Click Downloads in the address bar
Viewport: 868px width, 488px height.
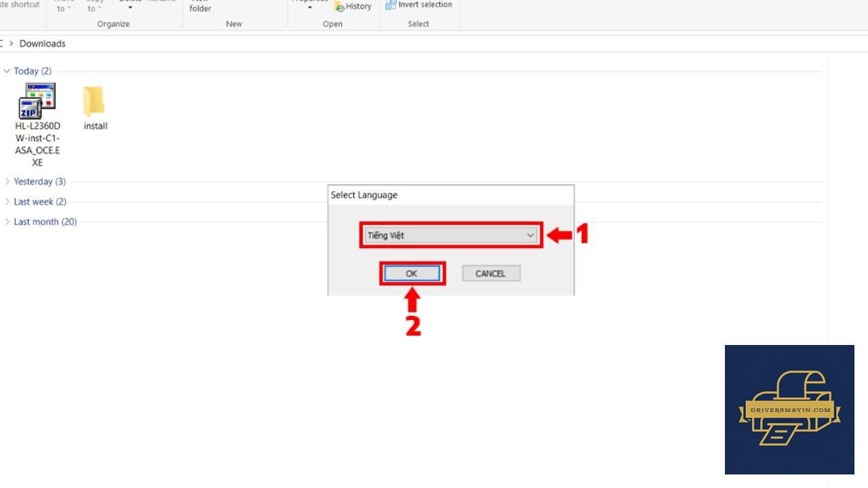[43, 43]
